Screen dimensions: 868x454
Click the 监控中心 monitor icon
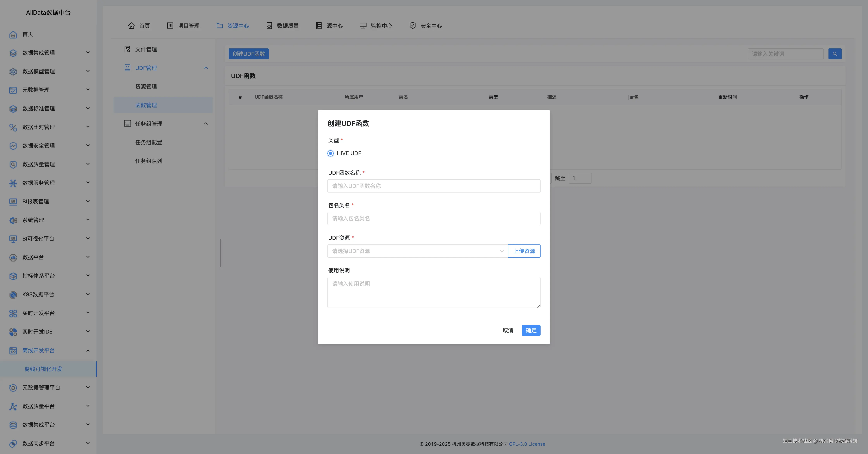pos(363,26)
